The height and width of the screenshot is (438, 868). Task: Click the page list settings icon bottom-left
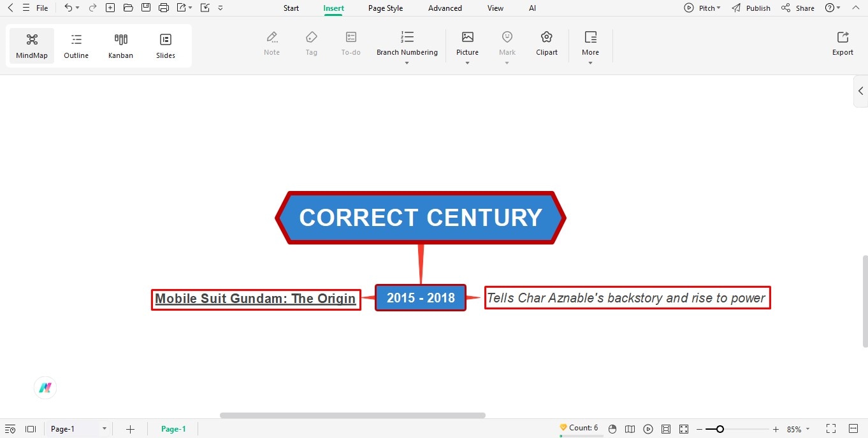[x=10, y=429]
